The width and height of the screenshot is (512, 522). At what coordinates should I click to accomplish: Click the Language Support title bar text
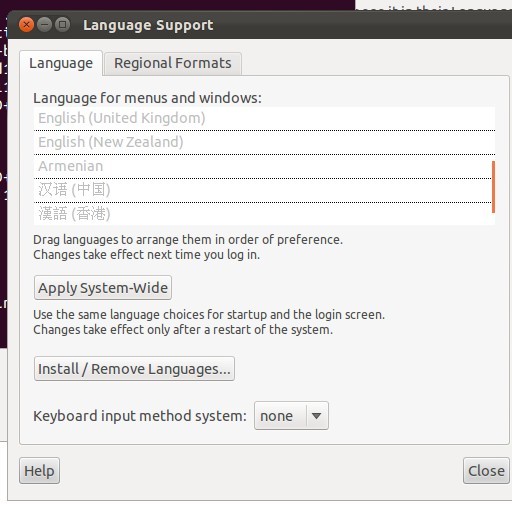tap(148, 25)
